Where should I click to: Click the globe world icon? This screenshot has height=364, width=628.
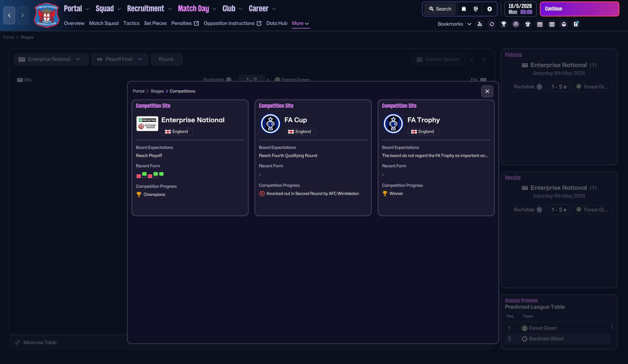(x=475, y=9)
